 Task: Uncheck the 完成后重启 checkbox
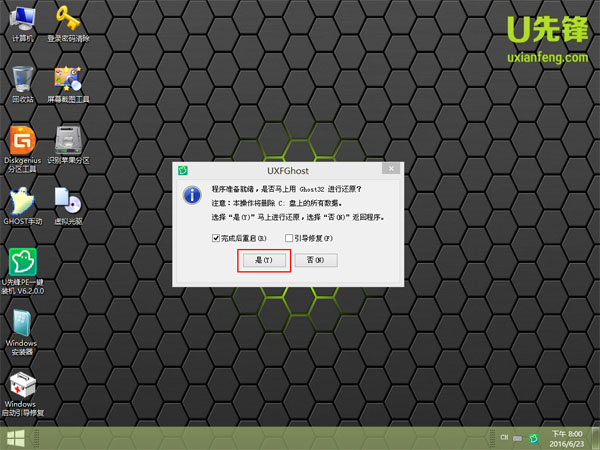(x=215, y=238)
